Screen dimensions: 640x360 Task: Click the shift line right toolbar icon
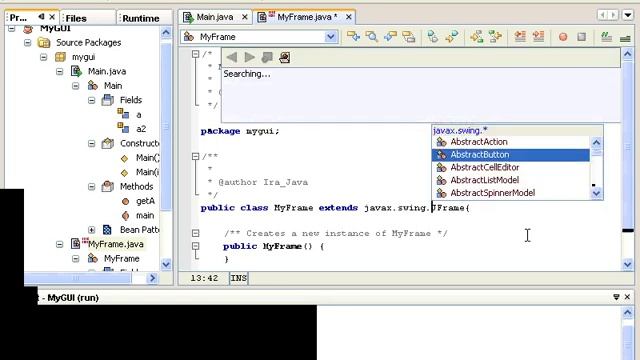[x=539, y=37]
